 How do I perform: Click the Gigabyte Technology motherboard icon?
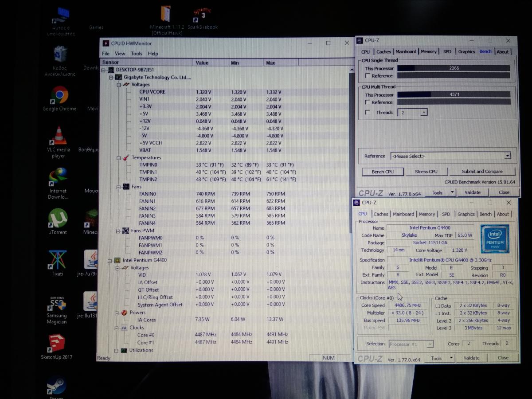coord(118,77)
